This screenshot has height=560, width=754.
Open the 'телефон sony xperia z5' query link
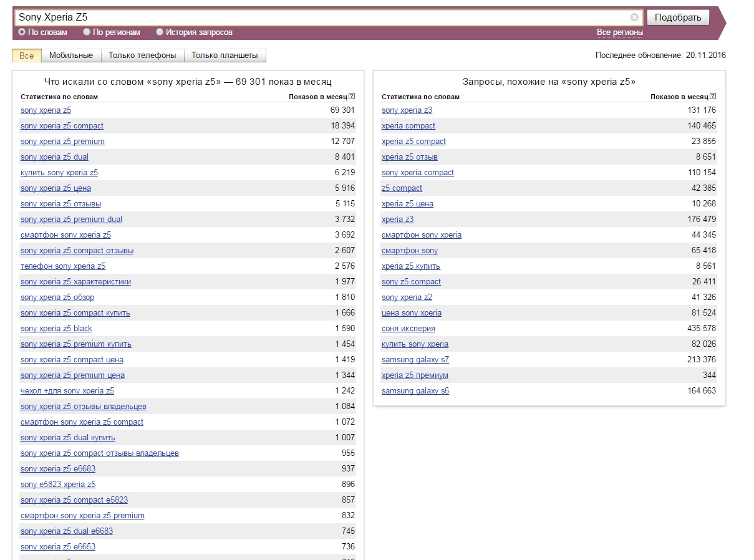coord(63,266)
